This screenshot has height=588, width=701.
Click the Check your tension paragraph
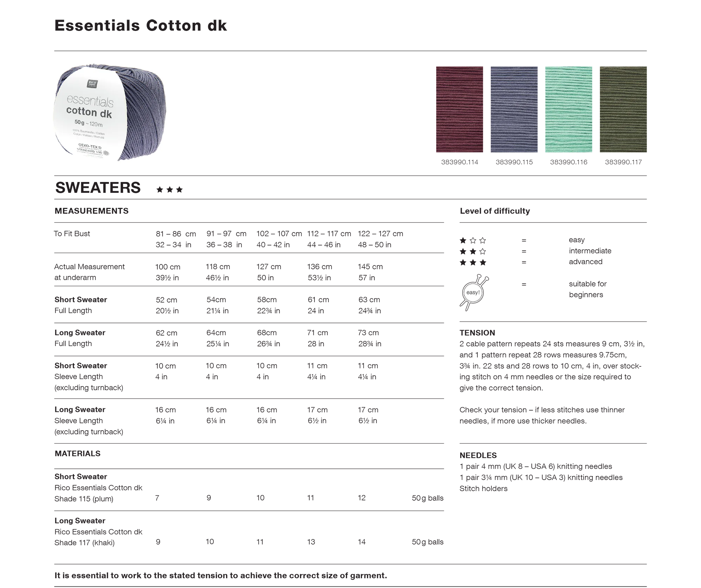pos(542,415)
